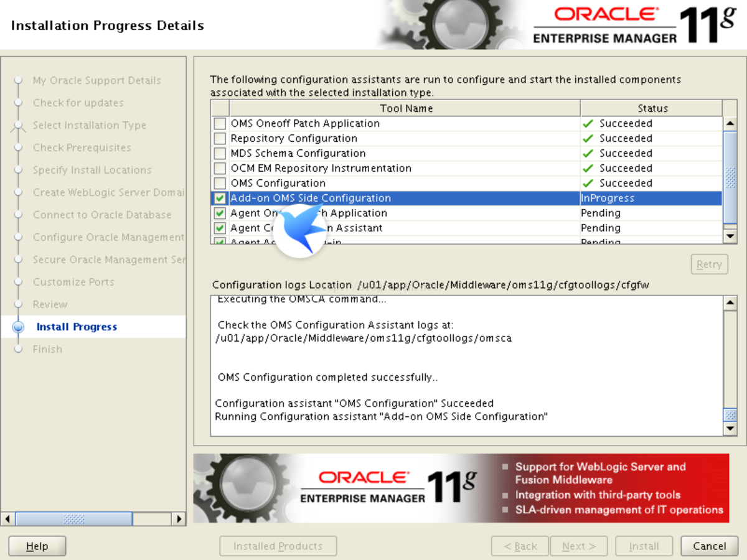Toggle checkbox for MDS Schema Configuration

click(220, 153)
